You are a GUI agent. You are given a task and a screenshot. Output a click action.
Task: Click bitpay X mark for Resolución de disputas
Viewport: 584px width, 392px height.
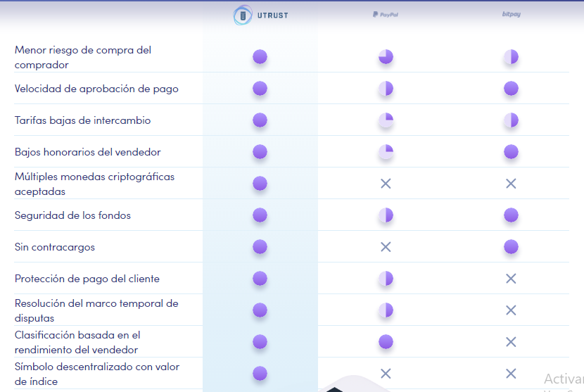[511, 310]
